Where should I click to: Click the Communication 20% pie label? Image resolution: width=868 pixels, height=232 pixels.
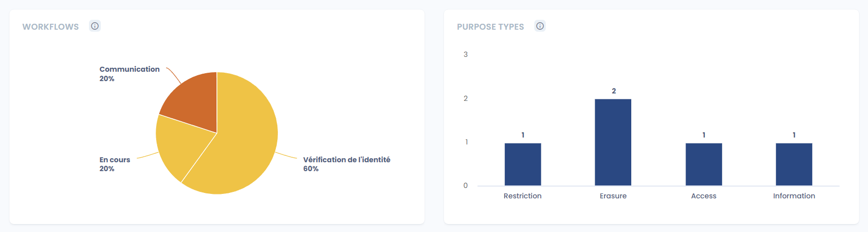click(129, 74)
